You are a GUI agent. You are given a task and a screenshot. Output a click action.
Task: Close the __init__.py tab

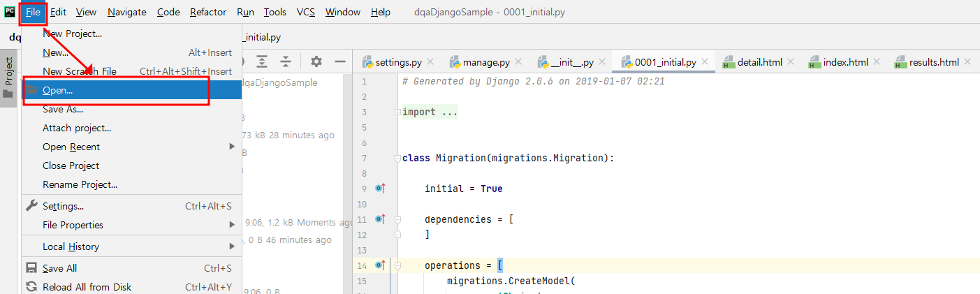point(603,62)
